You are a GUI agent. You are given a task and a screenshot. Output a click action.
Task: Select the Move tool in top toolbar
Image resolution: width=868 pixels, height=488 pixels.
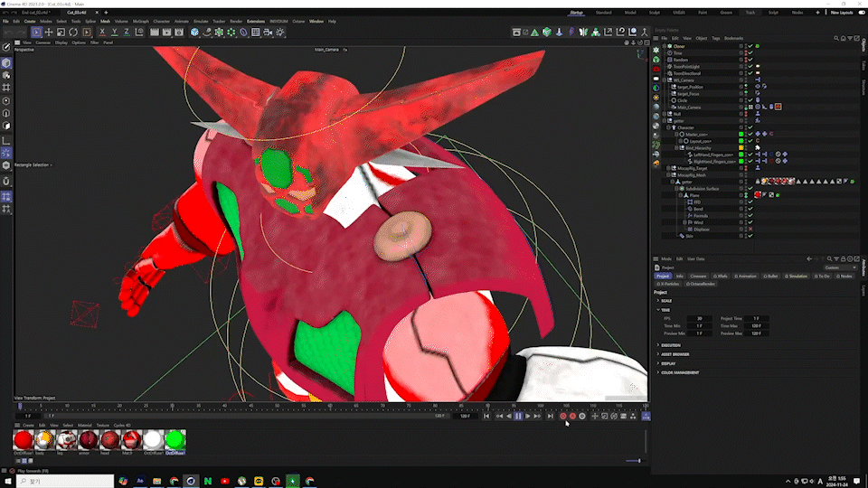tap(49, 33)
